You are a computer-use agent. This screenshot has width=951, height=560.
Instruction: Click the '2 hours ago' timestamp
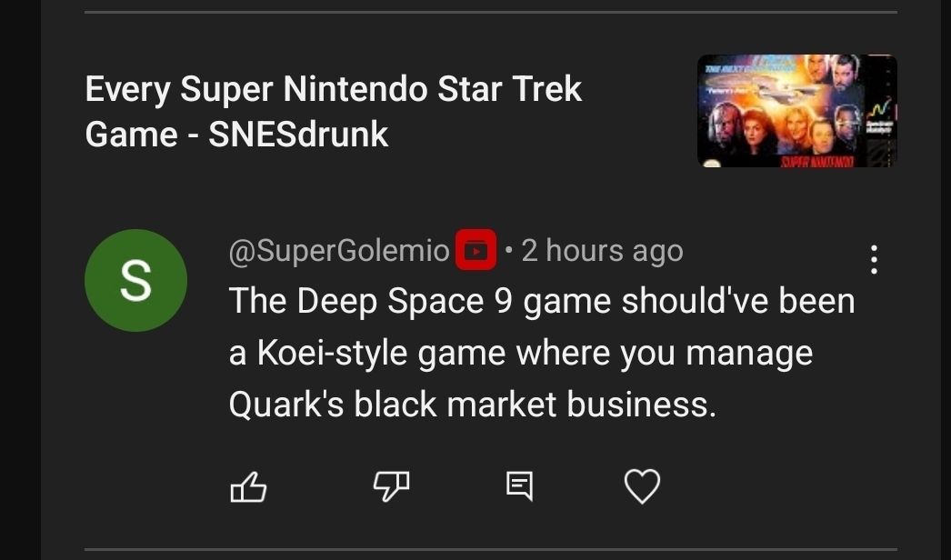point(602,250)
